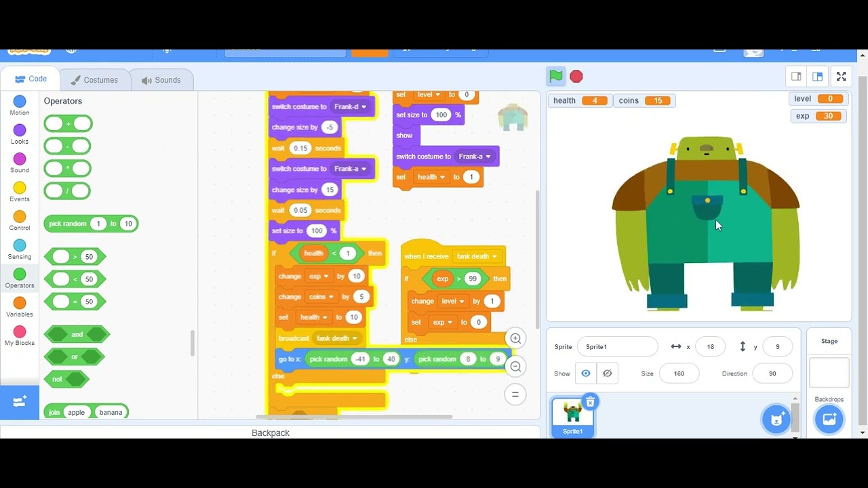Select the Sprite1 thumbnail
This screenshot has width=868, height=488.
(x=573, y=417)
